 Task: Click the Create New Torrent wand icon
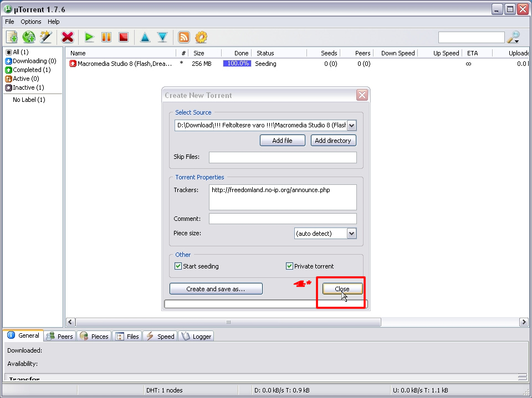pos(45,37)
